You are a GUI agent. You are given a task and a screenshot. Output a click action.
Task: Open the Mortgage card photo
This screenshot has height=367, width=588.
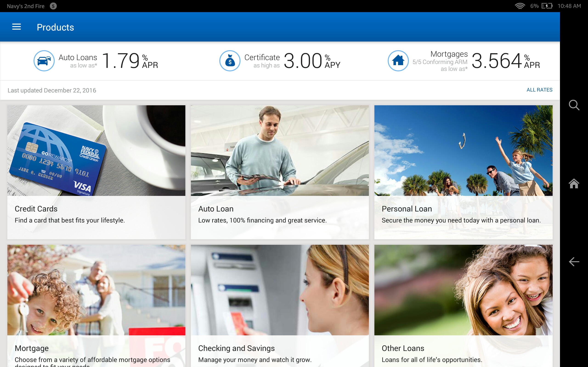pyautogui.click(x=96, y=290)
